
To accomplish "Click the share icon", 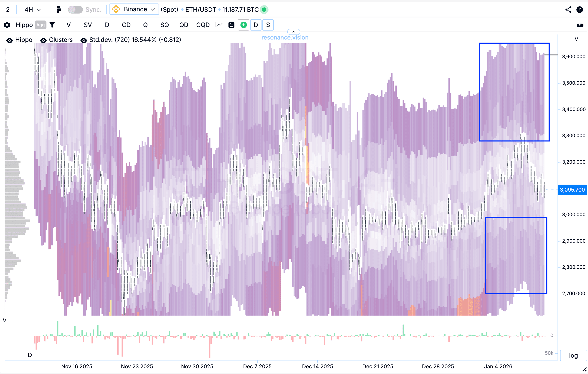I will [568, 10].
